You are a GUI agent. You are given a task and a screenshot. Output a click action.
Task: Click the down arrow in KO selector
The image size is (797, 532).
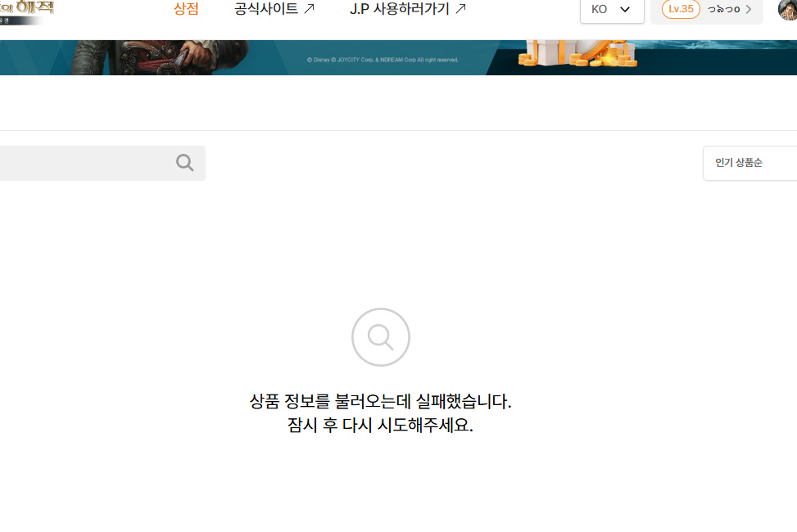click(x=625, y=10)
